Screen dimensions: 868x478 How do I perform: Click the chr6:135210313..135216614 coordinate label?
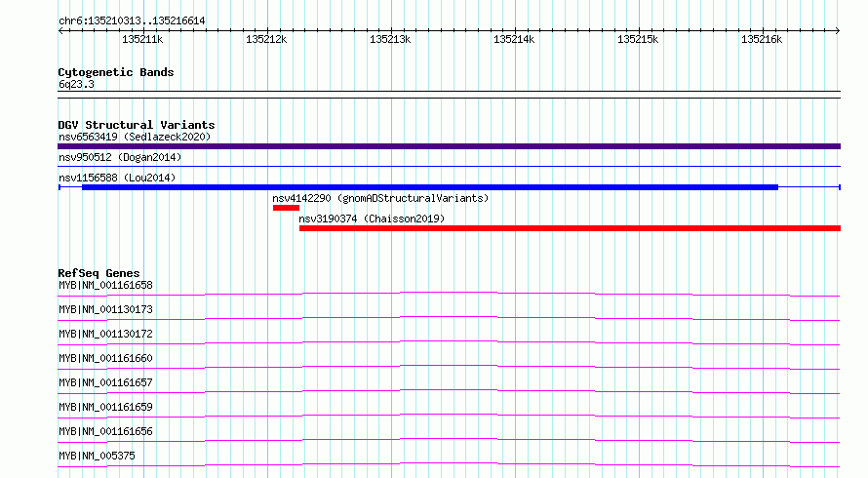[x=132, y=20]
